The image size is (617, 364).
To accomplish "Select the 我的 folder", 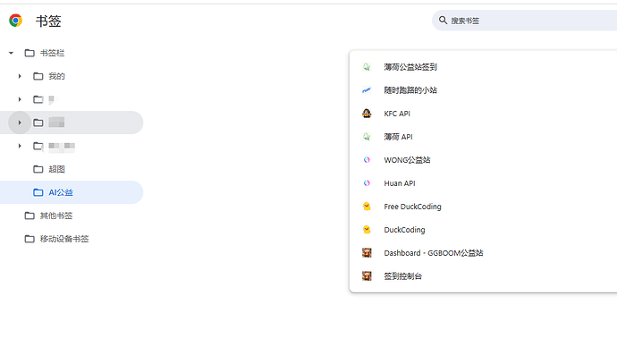I will tap(56, 76).
